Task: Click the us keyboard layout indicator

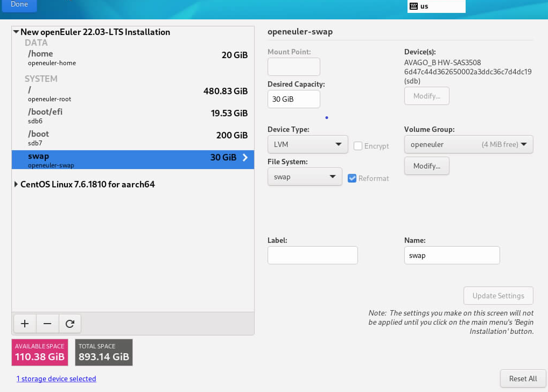Action: (x=437, y=6)
